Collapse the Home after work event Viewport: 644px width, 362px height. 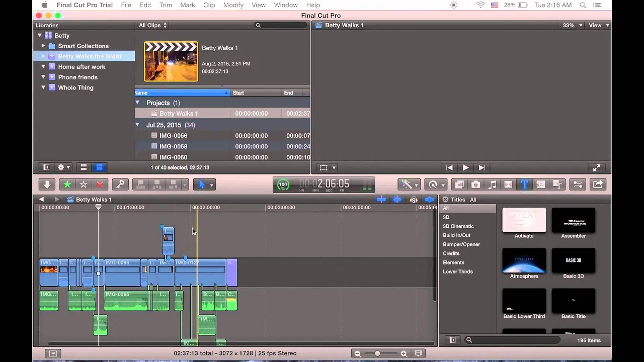click(43, 66)
